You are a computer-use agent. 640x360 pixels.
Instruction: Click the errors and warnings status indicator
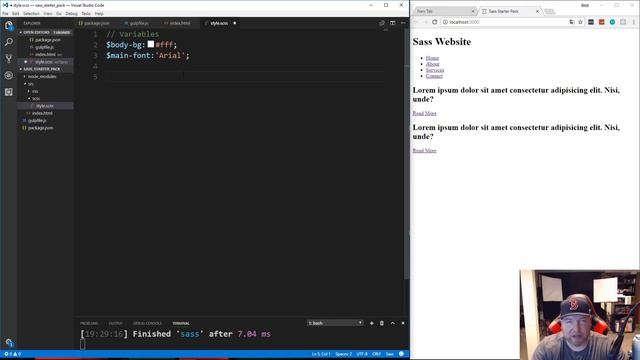coord(12,354)
